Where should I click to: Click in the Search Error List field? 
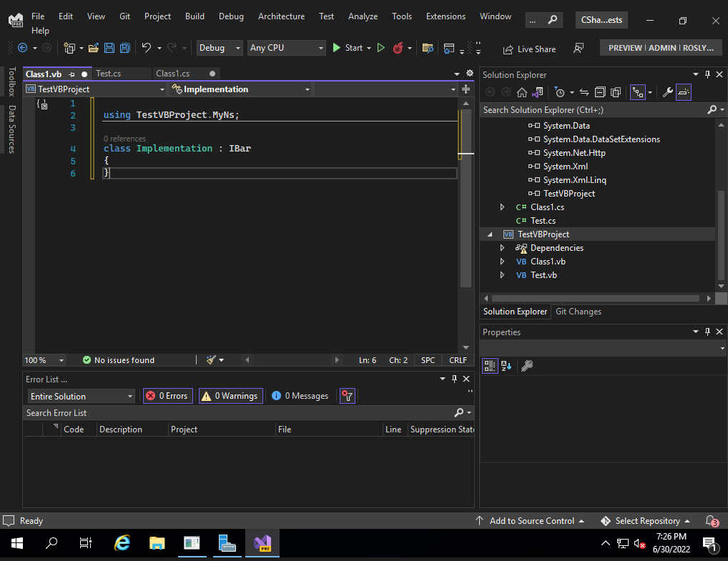(x=239, y=412)
